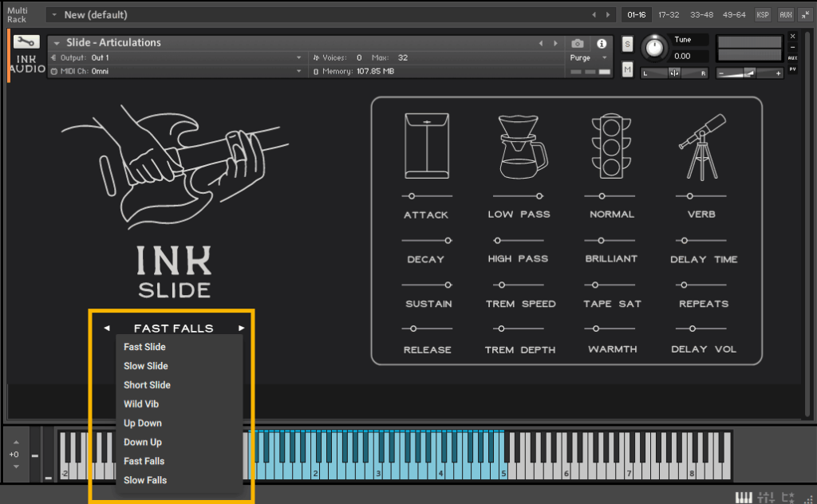Screen dimensions: 817x504
Task: Toggle the KSP button in header
Action: (763, 14)
